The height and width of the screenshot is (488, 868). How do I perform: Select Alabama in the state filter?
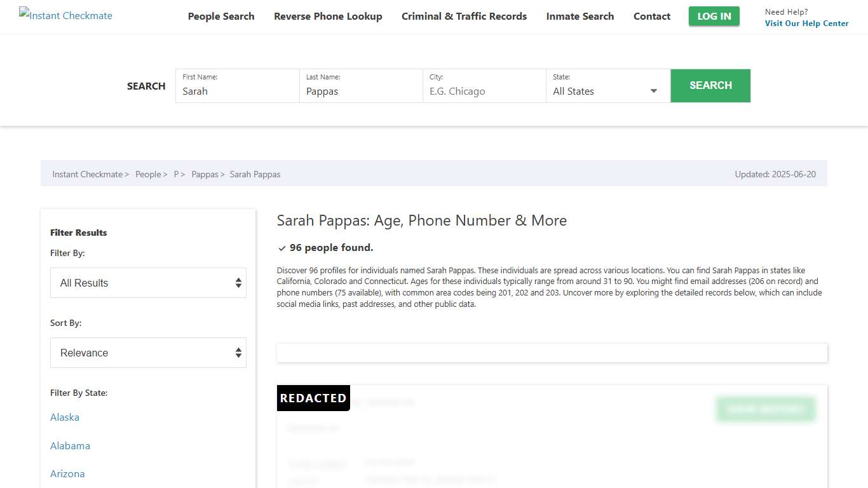70,445
